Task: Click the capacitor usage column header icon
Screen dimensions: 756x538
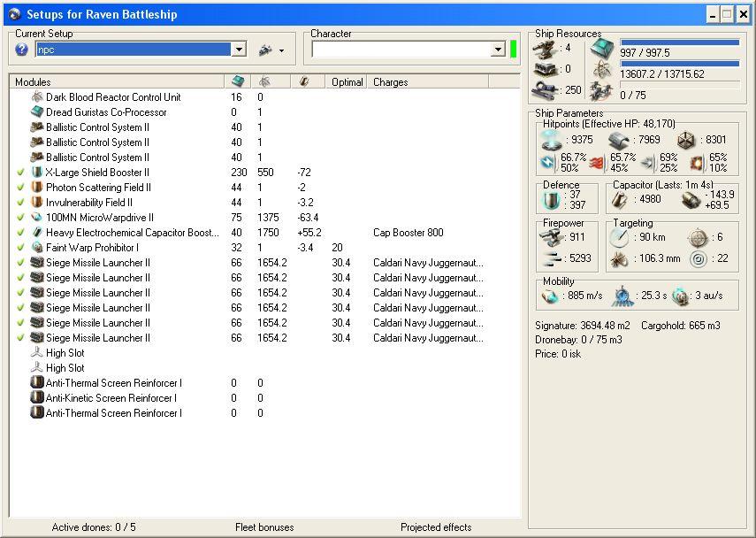Action: pos(305,81)
